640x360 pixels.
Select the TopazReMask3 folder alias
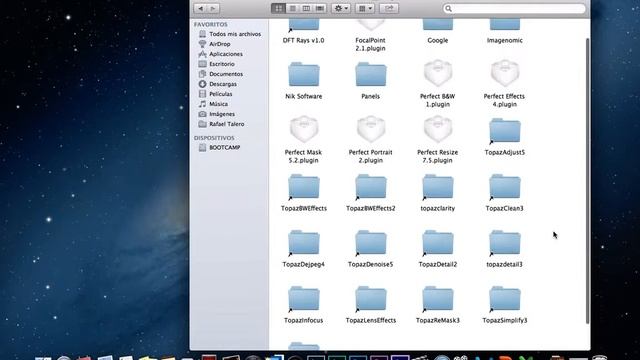[438, 298]
